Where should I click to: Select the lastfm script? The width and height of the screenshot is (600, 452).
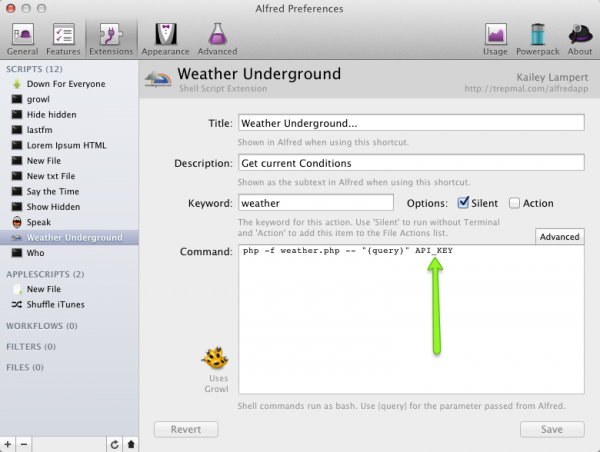[x=69, y=130]
